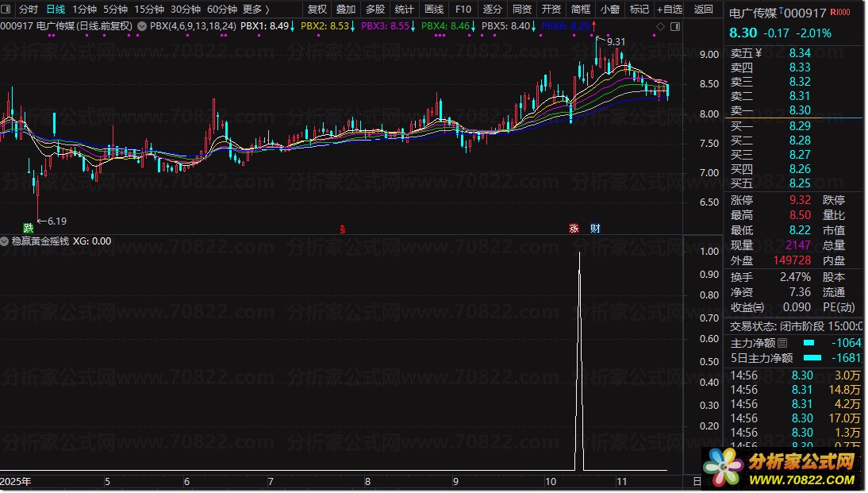Click the diamond icon above the chart
This screenshot has width=868, height=493.
coord(660,26)
